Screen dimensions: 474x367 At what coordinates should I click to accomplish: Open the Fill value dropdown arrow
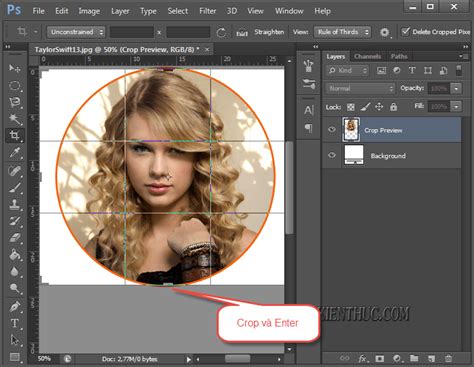click(456, 107)
